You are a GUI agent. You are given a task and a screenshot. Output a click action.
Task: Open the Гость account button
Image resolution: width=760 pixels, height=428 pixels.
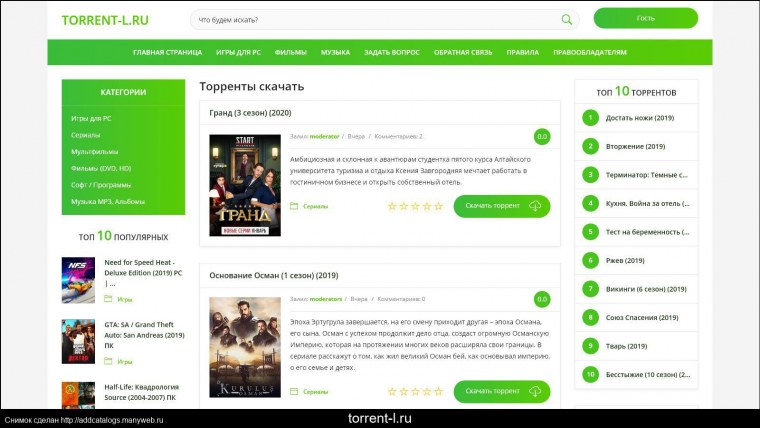pos(646,18)
